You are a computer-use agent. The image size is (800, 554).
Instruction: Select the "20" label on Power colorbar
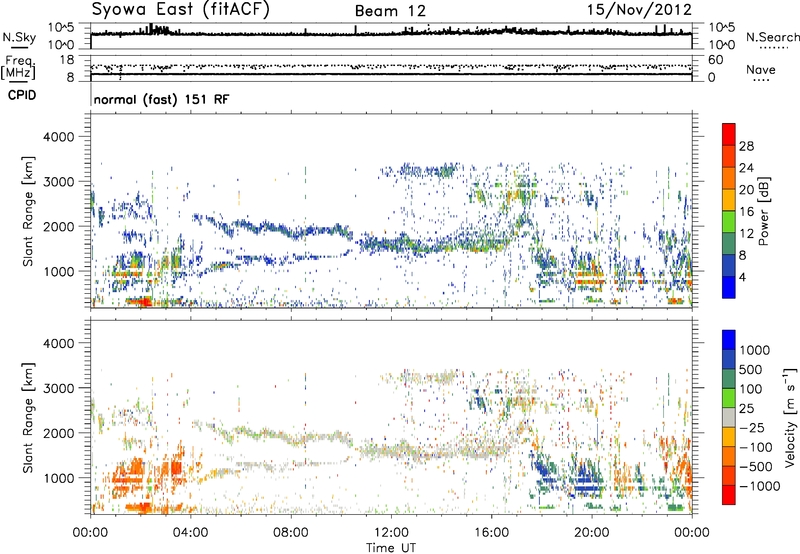click(746, 190)
